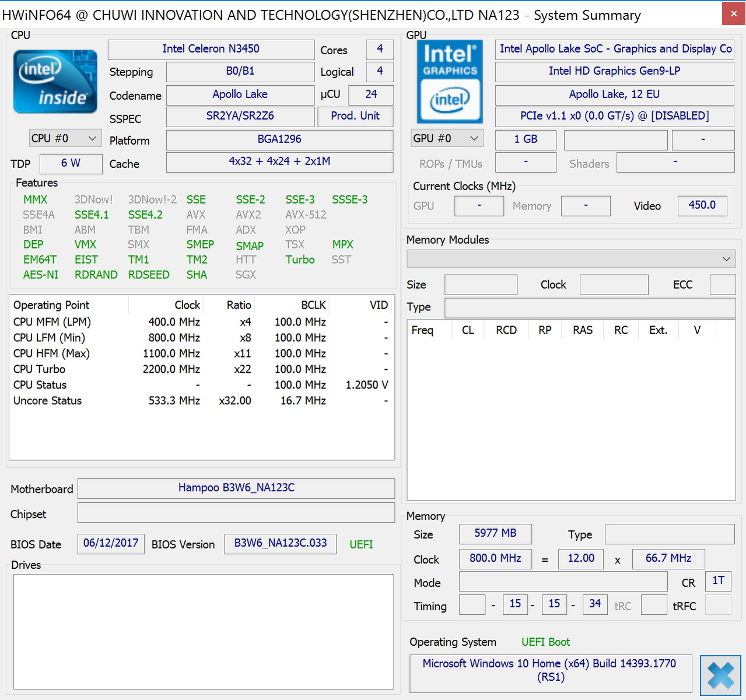Click the BIOS Date value 06/12/2017
This screenshot has width=746, height=700.
(111, 544)
